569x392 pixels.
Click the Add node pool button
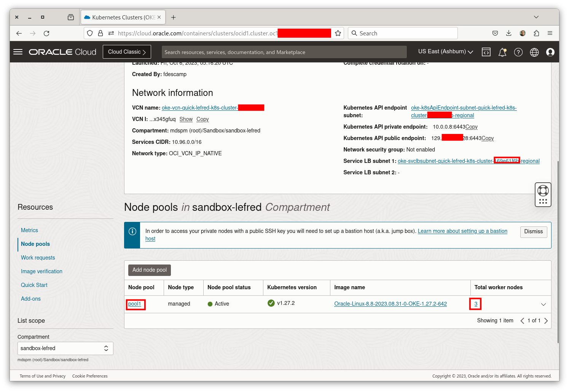[x=150, y=270]
